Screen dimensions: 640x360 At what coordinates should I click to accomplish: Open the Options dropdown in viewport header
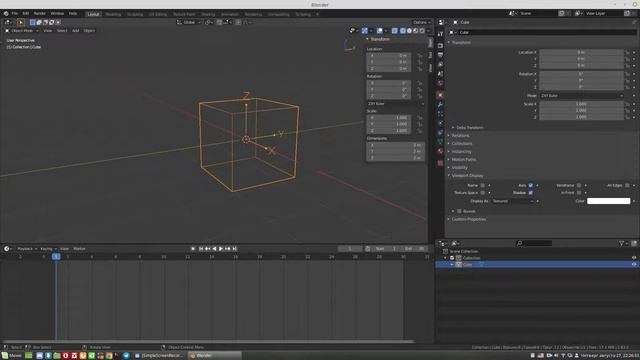[x=422, y=22]
